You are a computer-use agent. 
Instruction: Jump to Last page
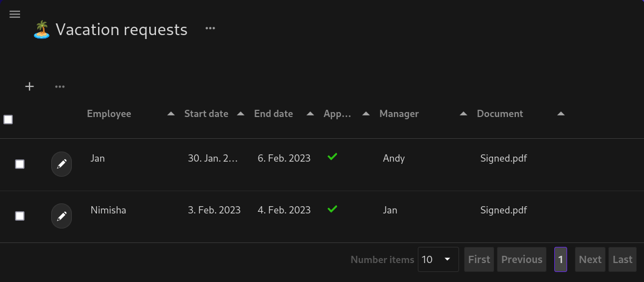[622, 259]
